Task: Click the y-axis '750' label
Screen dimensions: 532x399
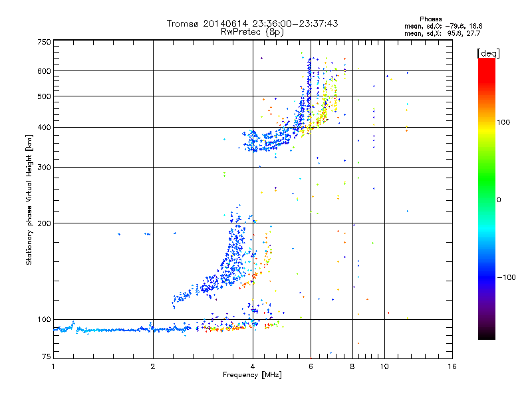Action: tap(44, 42)
